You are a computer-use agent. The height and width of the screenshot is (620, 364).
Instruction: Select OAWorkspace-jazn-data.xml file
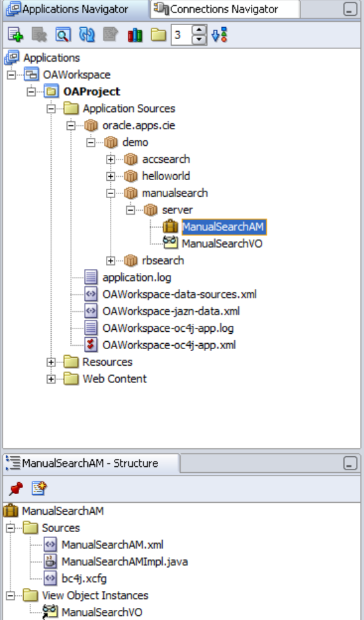[x=171, y=311]
